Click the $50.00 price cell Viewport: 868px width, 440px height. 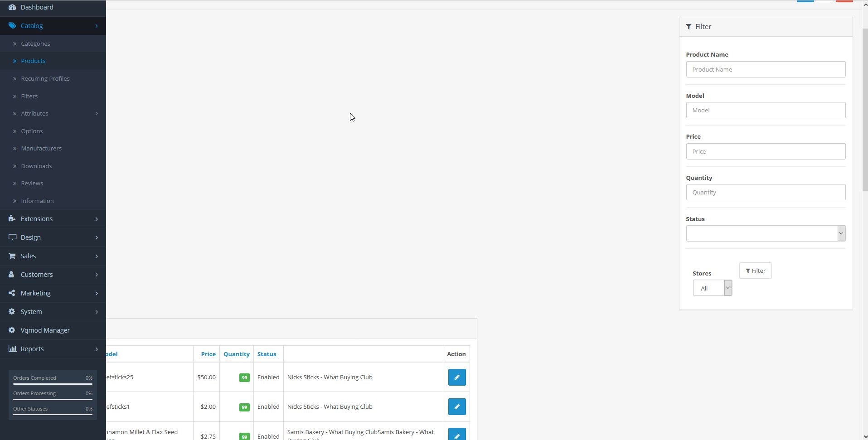[206, 377]
